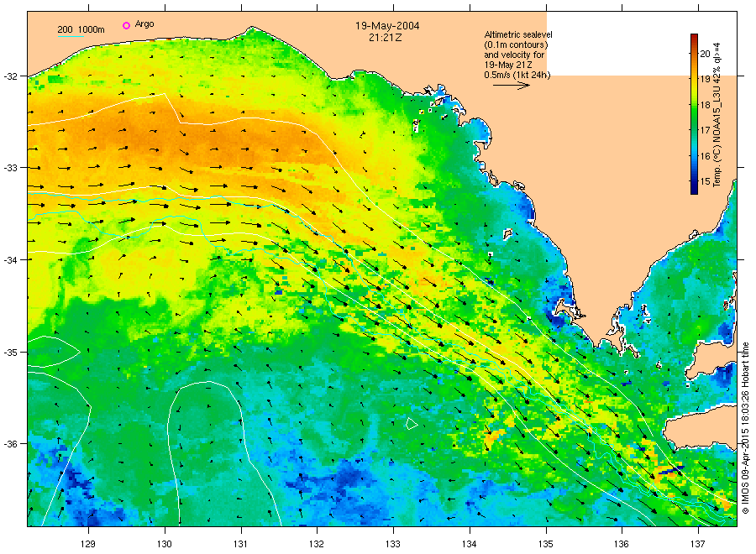
Task: Click the '133' longitude axis label
Action: 392,544
